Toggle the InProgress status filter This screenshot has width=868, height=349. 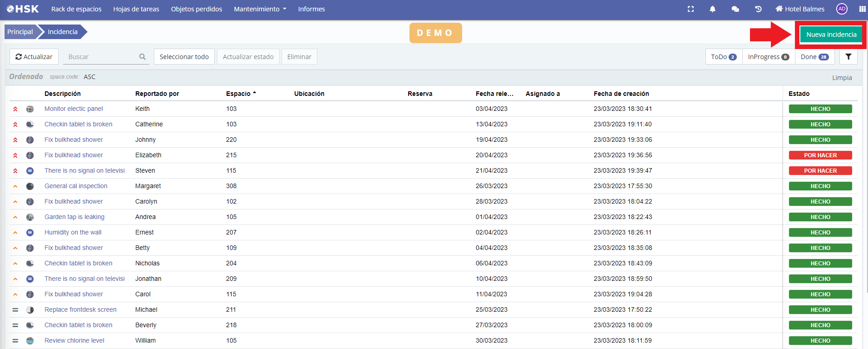(x=768, y=57)
